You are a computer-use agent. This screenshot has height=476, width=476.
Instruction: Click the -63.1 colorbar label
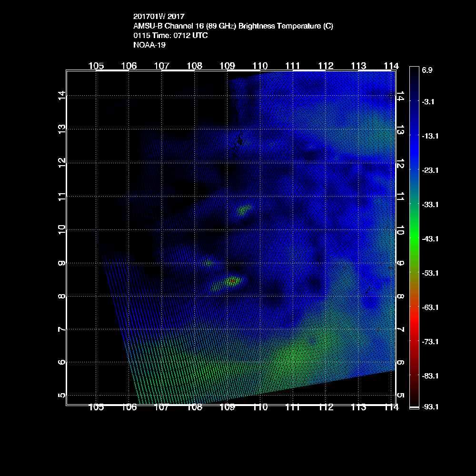pyautogui.click(x=430, y=307)
